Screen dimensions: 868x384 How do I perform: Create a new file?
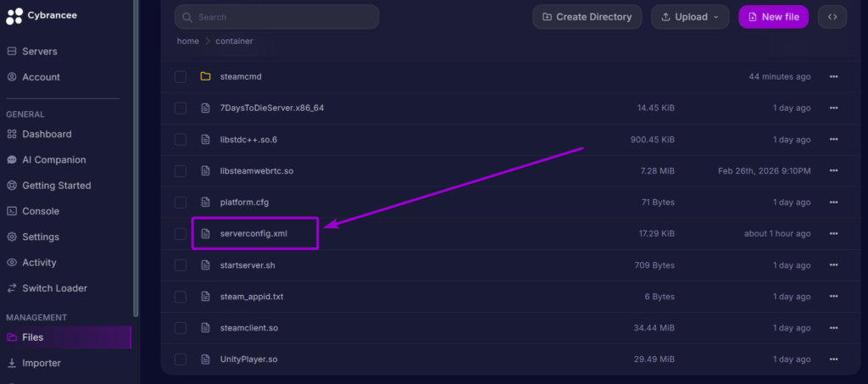[773, 17]
